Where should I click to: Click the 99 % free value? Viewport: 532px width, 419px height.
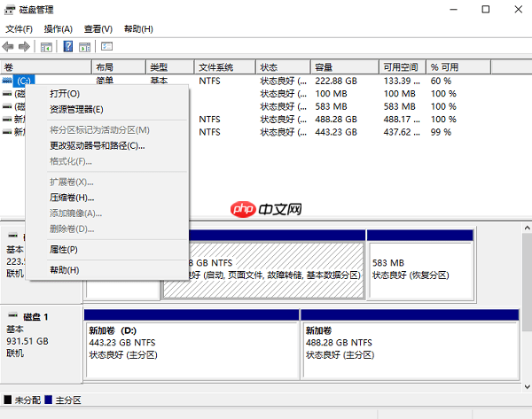point(441,132)
